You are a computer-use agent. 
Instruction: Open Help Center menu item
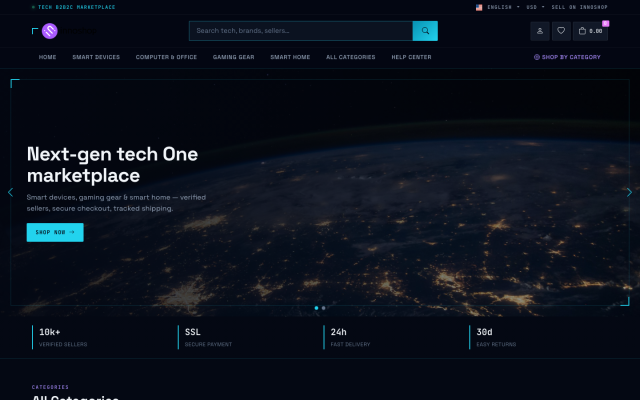point(411,57)
